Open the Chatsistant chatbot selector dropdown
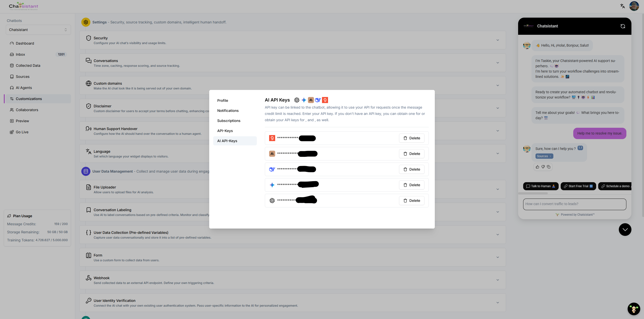The width and height of the screenshot is (644, 319). [38, 30]
